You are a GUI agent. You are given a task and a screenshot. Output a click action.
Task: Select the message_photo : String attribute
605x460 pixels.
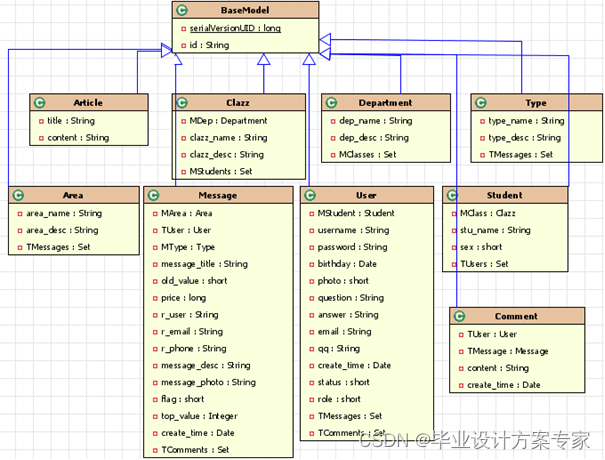point(209,382)
